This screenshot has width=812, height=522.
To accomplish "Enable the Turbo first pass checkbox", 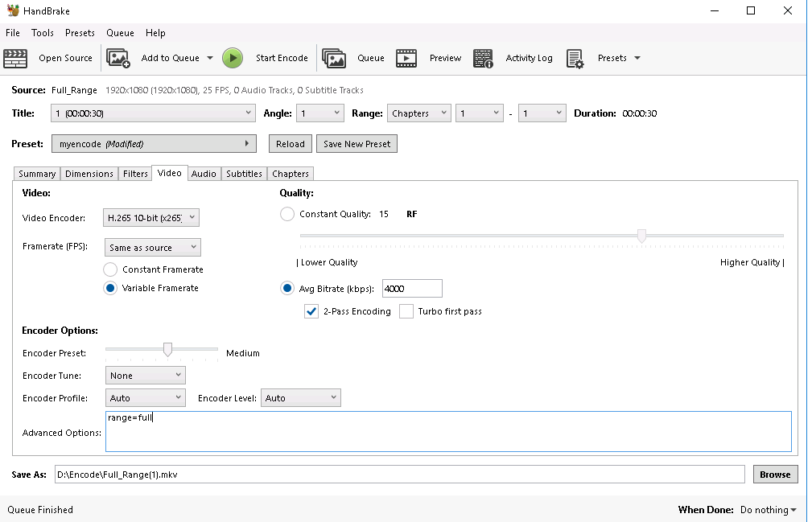I will tap(406, 311).
